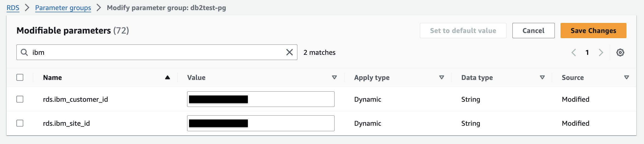The height and width of the screenshot is (144, 644).
Task: Open Parameter groups breadcrumb link
Action: click(x=63, y=8)
